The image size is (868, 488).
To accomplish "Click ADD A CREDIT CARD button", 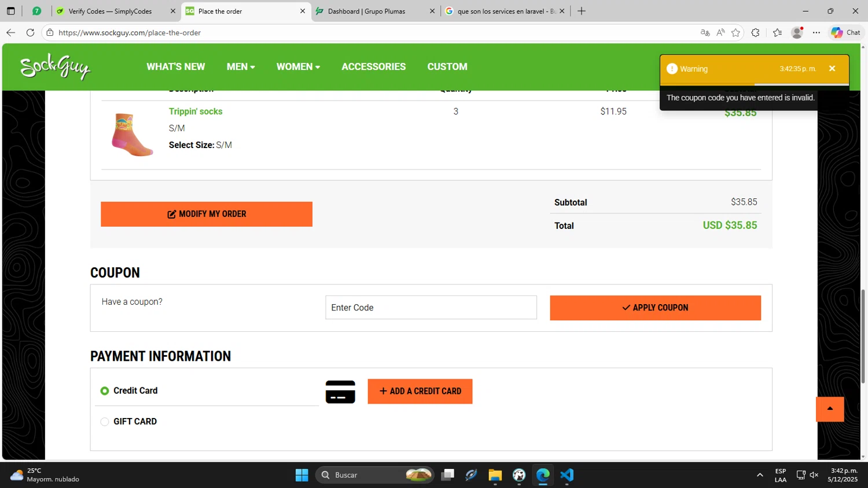I will [x=420, y=391].
